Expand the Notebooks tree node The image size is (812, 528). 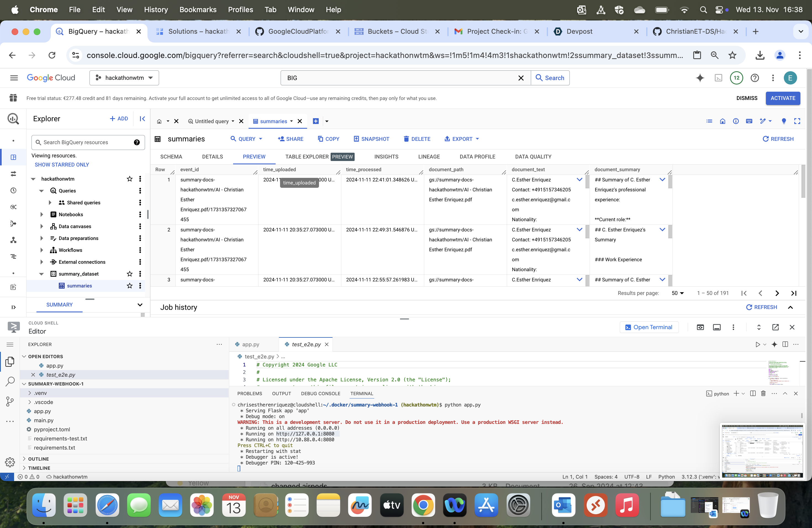(42, 215)
